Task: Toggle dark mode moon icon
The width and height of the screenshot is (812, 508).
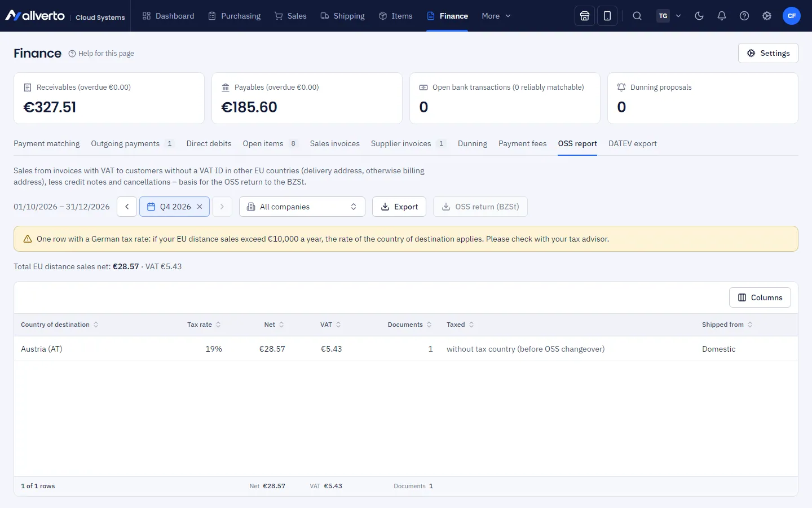Action: (699, 16)
